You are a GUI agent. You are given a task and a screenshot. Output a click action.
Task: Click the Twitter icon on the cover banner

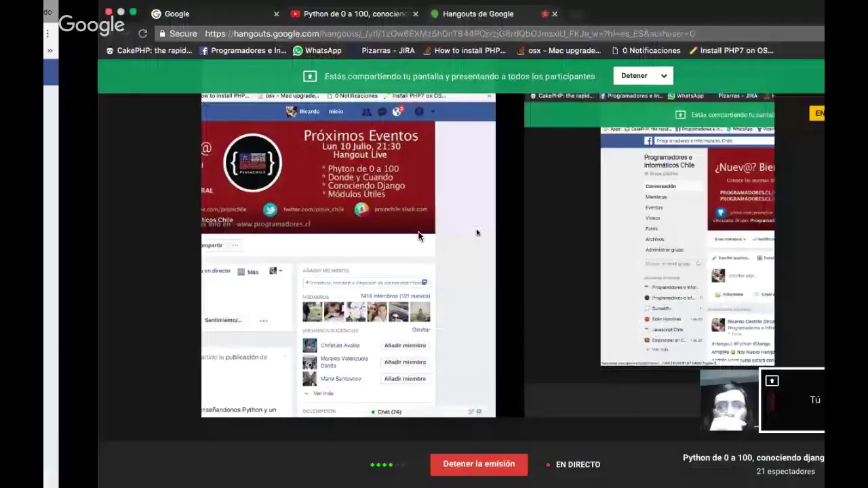[270, 209]
